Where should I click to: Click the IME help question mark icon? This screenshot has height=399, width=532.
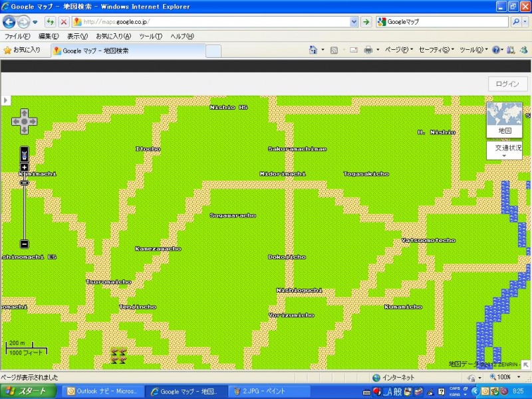441,392
